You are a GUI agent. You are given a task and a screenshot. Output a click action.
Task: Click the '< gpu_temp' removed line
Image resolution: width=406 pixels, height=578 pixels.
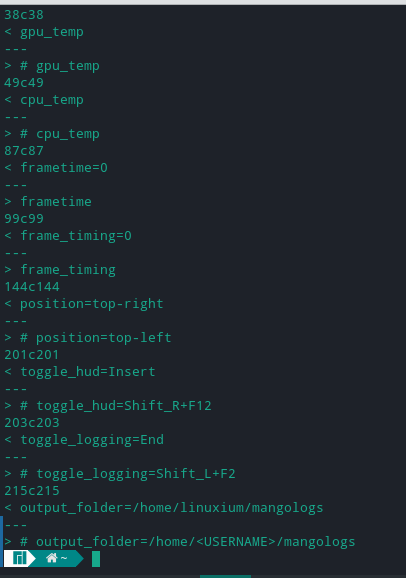point(44,32)
